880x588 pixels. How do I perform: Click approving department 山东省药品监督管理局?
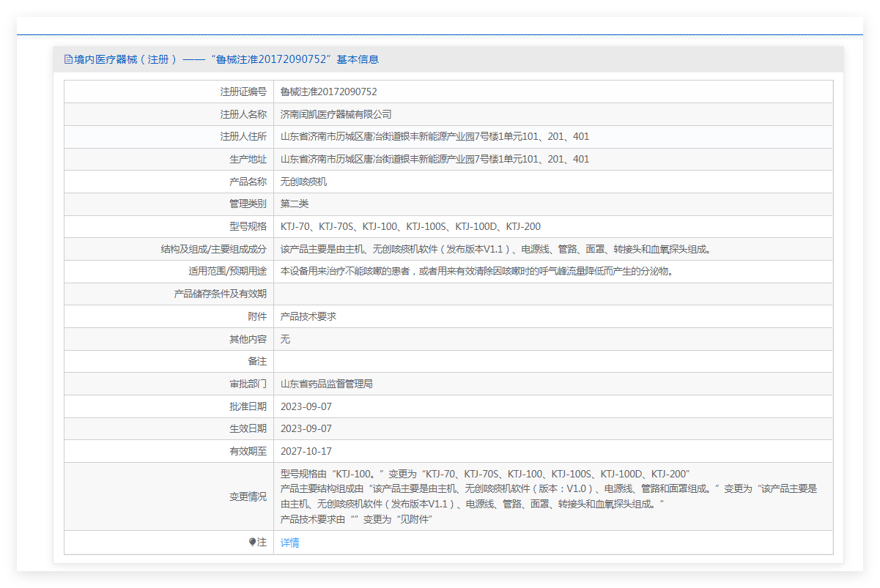pos(326,384)
